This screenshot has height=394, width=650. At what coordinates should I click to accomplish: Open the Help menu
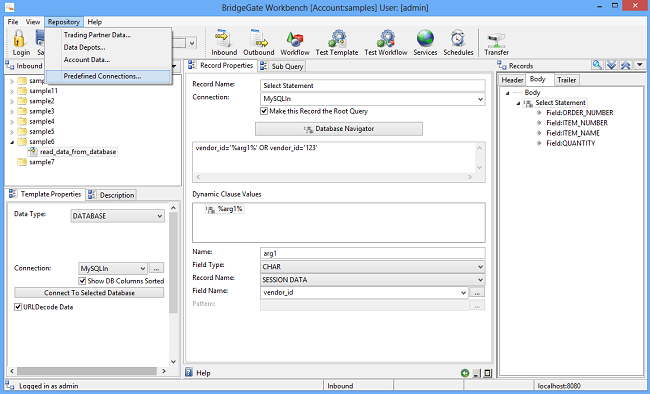(95, 22)
